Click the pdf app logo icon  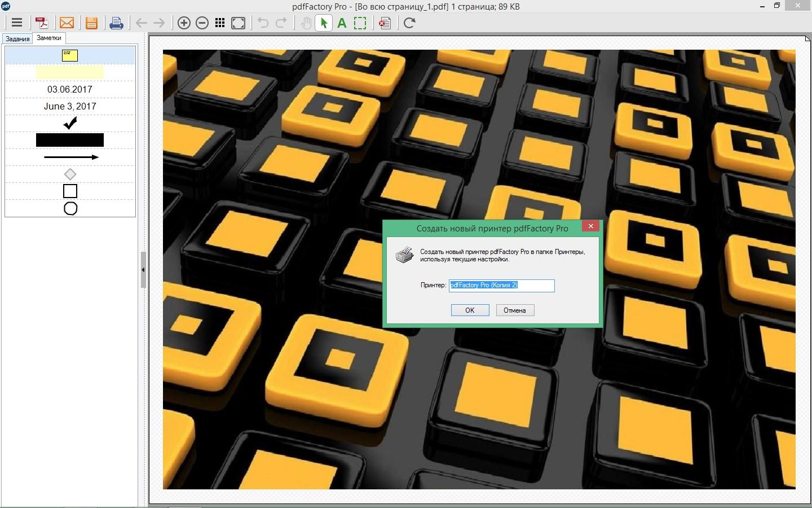click(5, 6)
